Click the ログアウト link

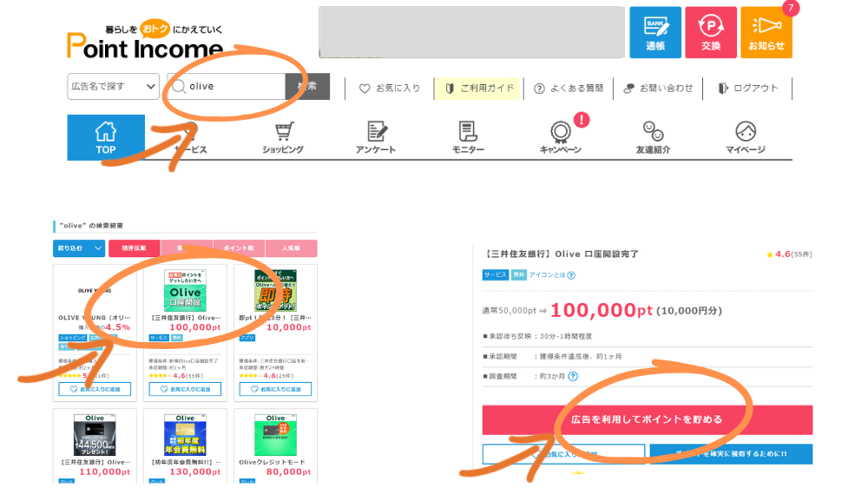(748, 88)
